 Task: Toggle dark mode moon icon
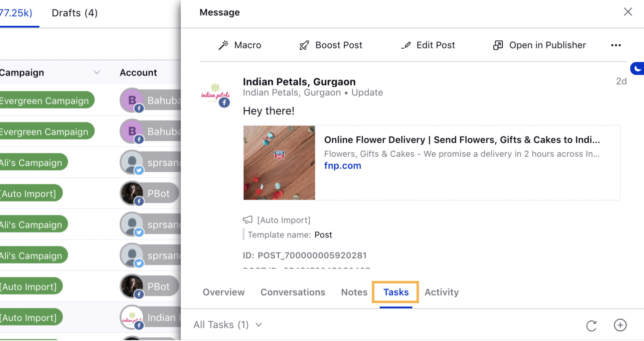coord(638,68)
